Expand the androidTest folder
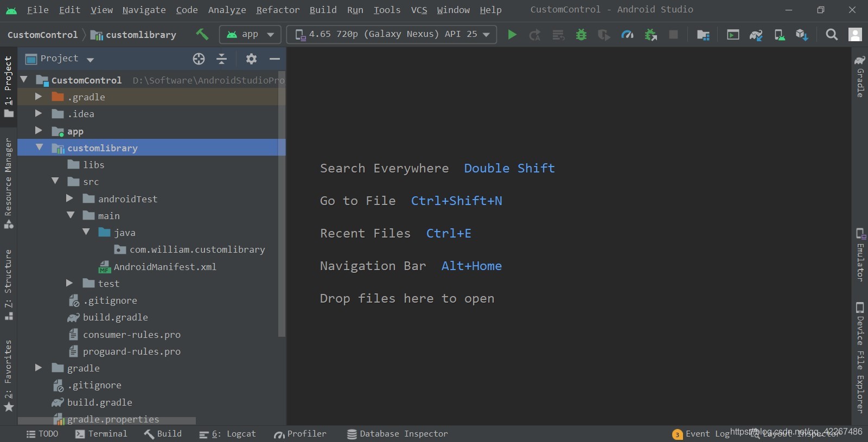 pos(69,198)
